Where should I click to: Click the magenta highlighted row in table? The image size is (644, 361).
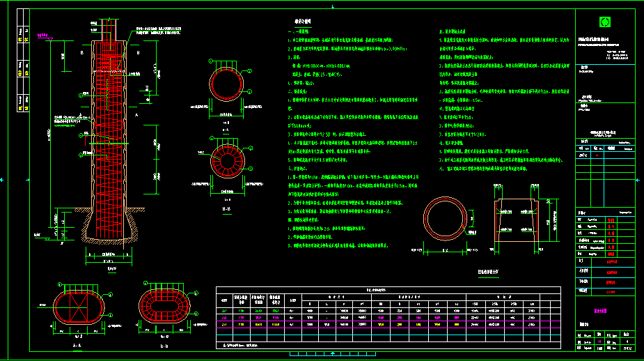388,318
